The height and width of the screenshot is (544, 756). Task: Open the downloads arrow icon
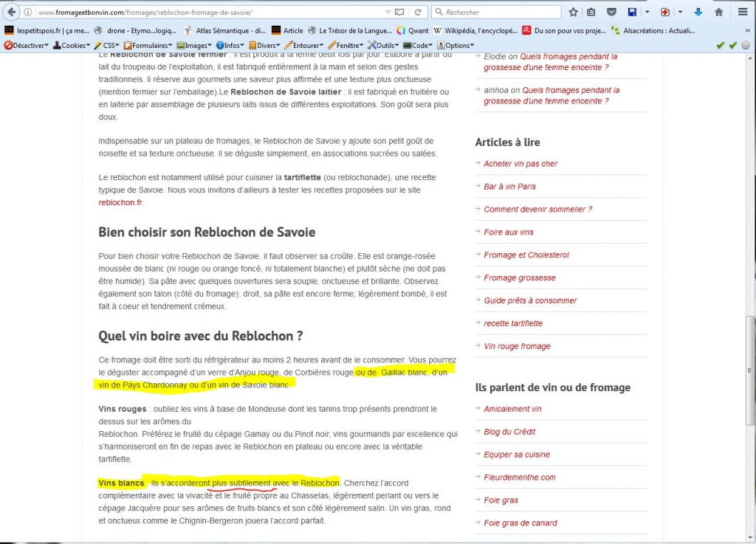tap(698, 12)
